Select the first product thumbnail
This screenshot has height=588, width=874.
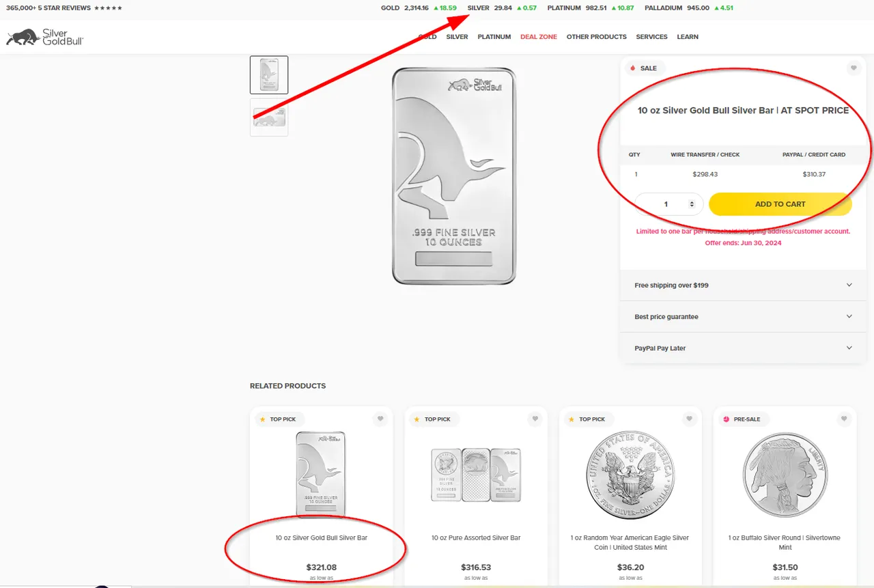(269, 75)
